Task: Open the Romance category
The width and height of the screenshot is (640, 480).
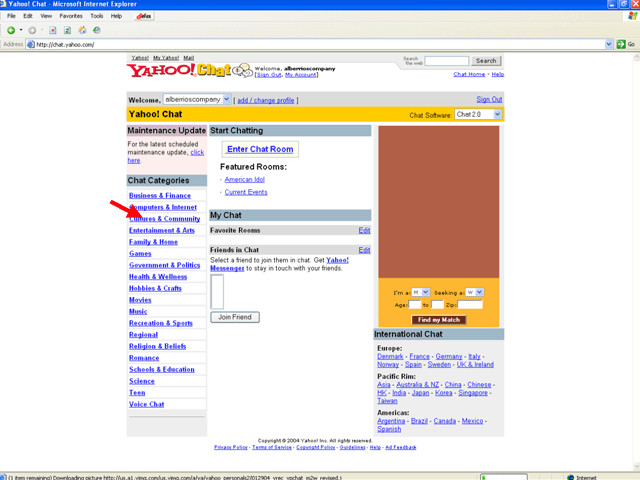Action: (144, 358)
